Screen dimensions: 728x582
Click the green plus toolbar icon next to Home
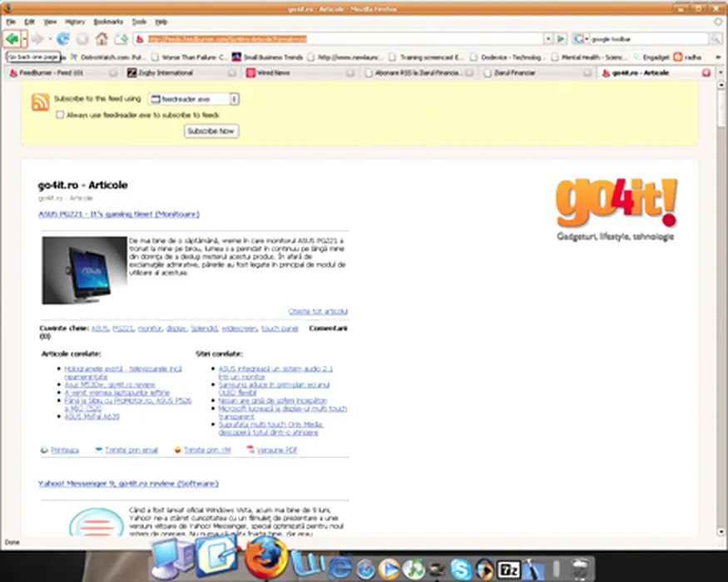[x=121, y=39]
